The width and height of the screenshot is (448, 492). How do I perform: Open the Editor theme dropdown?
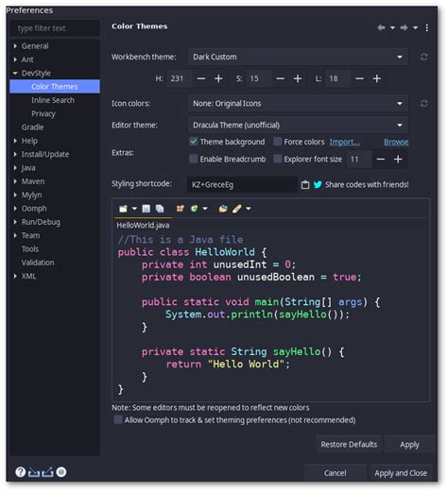(298, 125)
